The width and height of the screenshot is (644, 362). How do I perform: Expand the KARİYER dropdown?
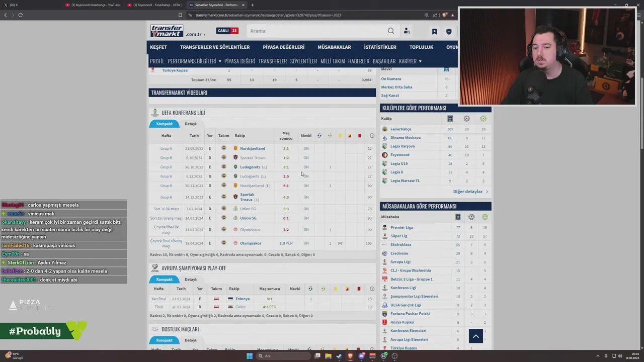(410, 61)
